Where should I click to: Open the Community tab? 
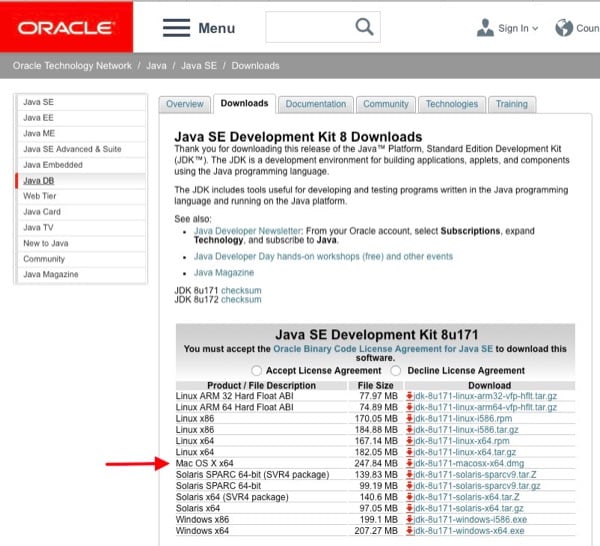(386, 104)
